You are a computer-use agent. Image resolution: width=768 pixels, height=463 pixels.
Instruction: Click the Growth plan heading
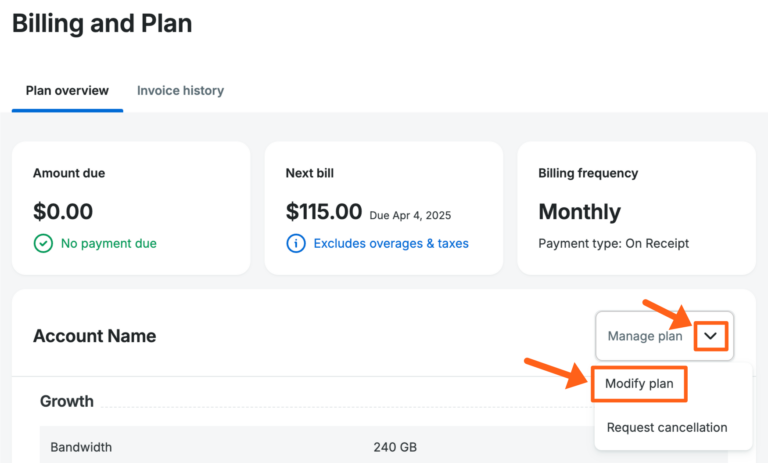pyautogui.click(x=67, y=401)
